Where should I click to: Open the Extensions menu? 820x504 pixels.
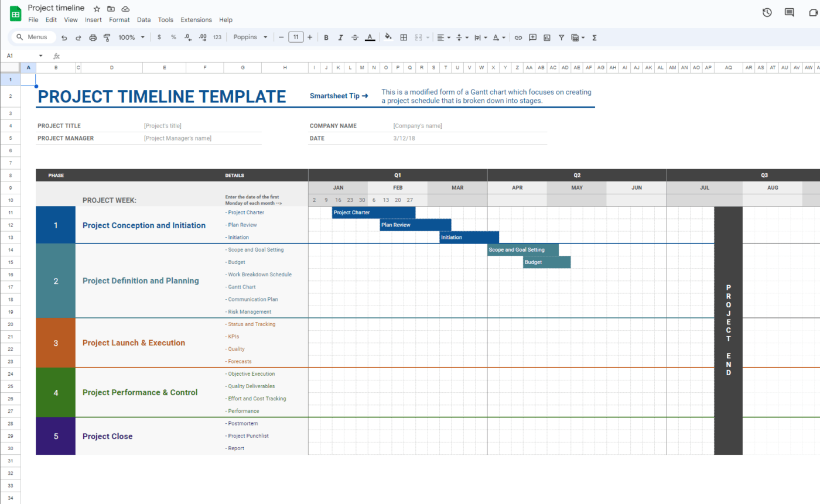196,20
